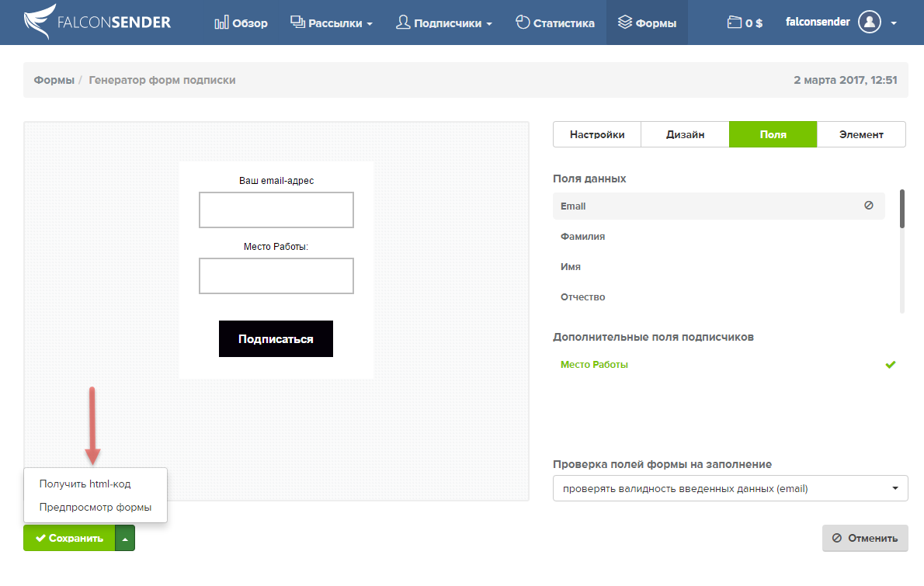924x586 pixels.
Task: Click the data fields list scrollbar
Action: [x=902, y=209]
